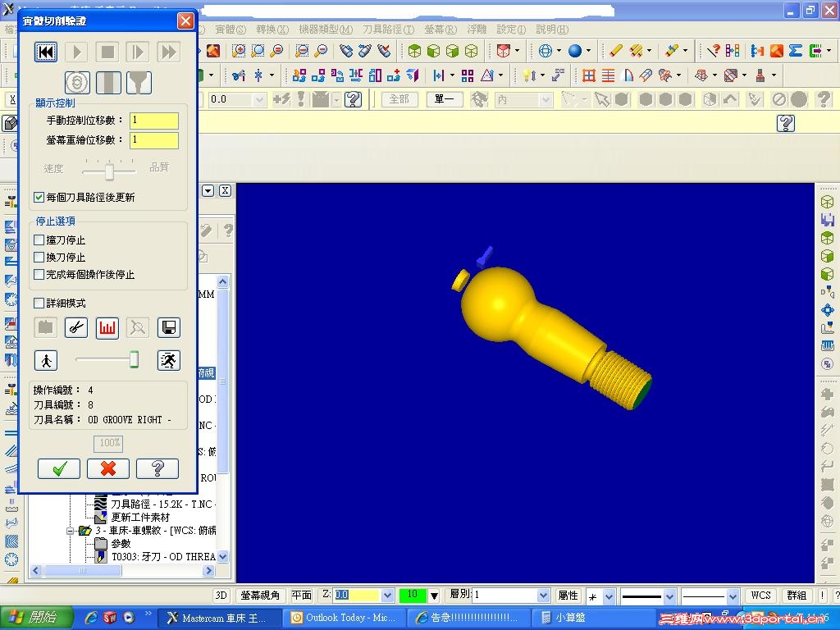Image resolution: width=840 pixels, height=630 pixels.
Task: Click the stop button in the verify dialog
Action: pos(107,52)
